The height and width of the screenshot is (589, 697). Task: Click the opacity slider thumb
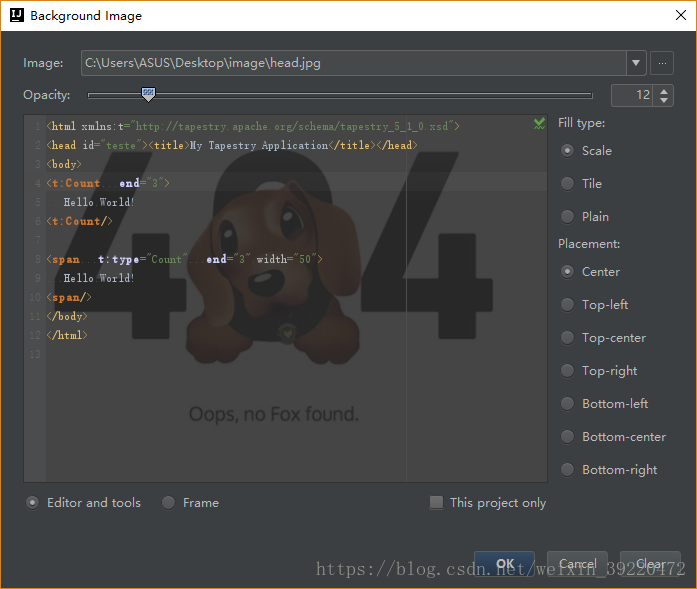pyautogui.click(x=148, y=94)
